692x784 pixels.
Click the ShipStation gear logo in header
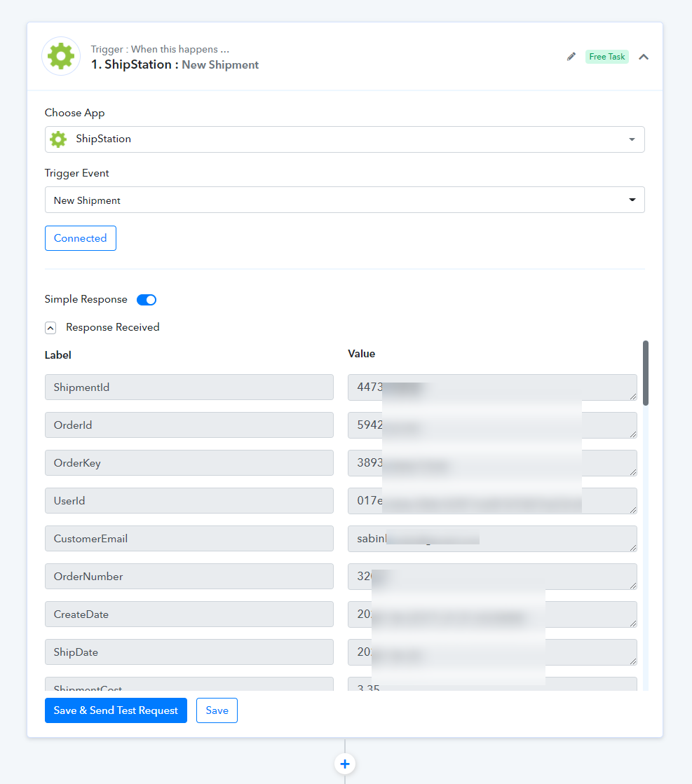pyautogui.click(x=61, y=56)
